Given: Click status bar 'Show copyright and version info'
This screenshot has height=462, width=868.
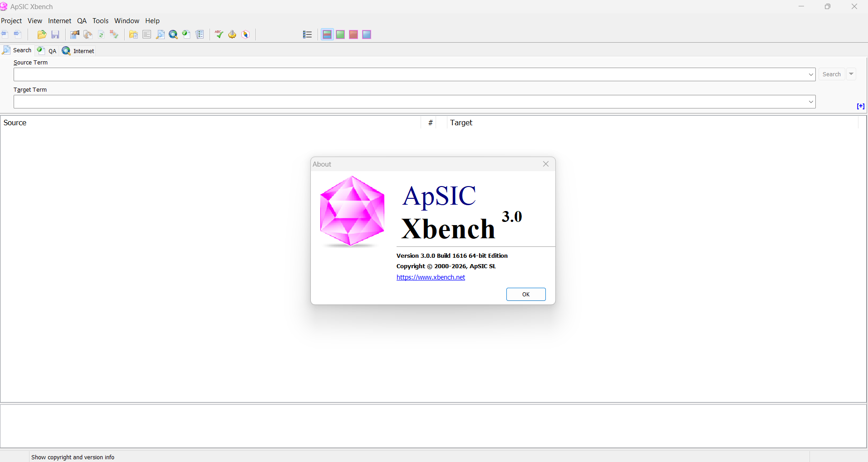Looking at the screenshot, I should [x=73, y=457].
